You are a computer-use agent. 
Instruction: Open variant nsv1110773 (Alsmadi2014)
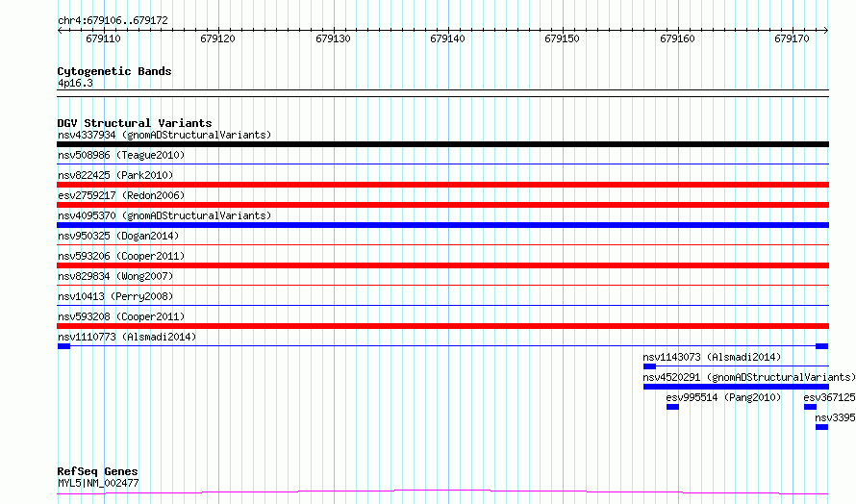(127, 337)
